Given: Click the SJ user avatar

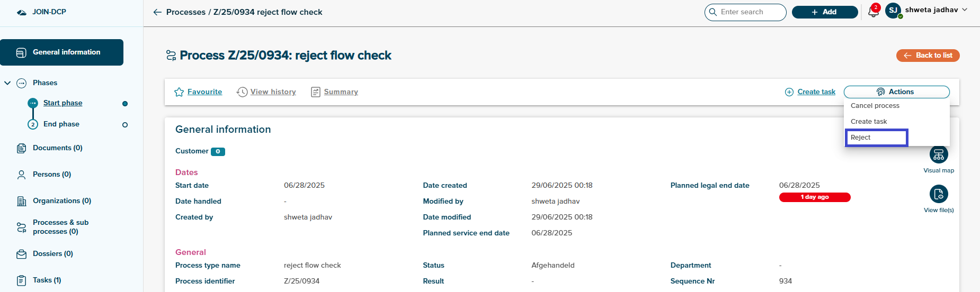Looking at the screenshot, I should click(x=893, y=11).
